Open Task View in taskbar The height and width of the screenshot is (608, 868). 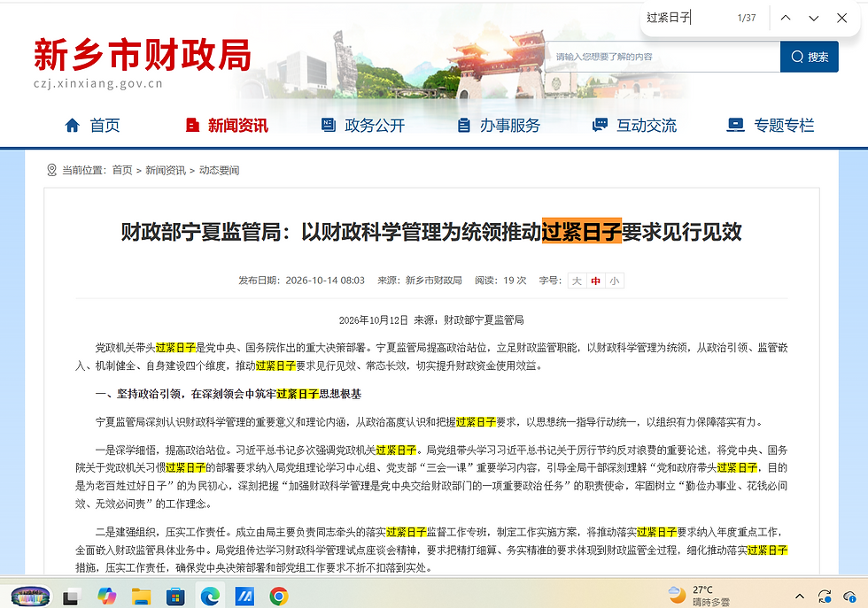(x=70, y=596)
